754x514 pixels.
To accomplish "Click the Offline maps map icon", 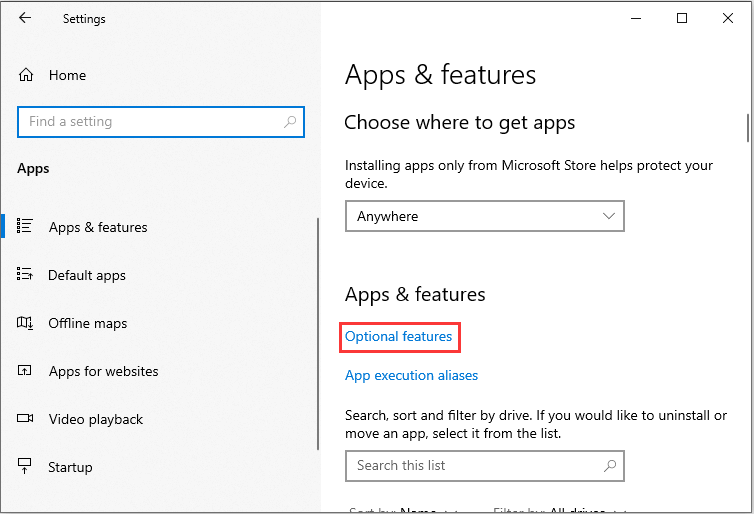I will tap(26, 323).
